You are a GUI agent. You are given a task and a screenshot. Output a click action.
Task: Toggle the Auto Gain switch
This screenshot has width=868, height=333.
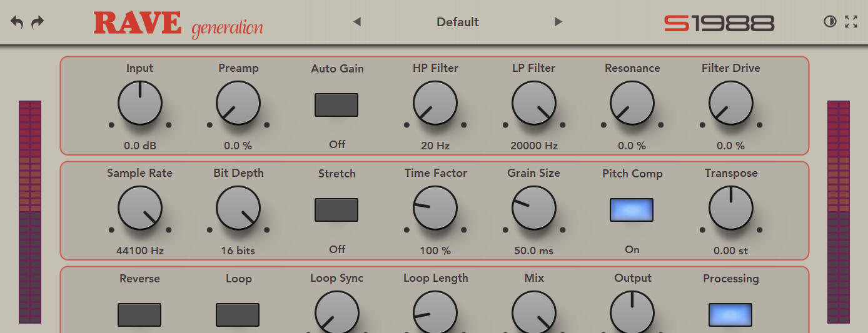[336, 105]
